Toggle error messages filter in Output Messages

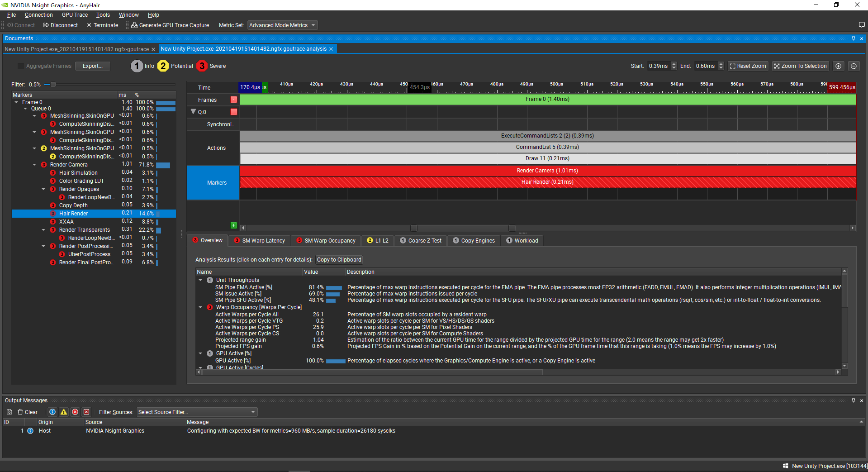point(75,412)
